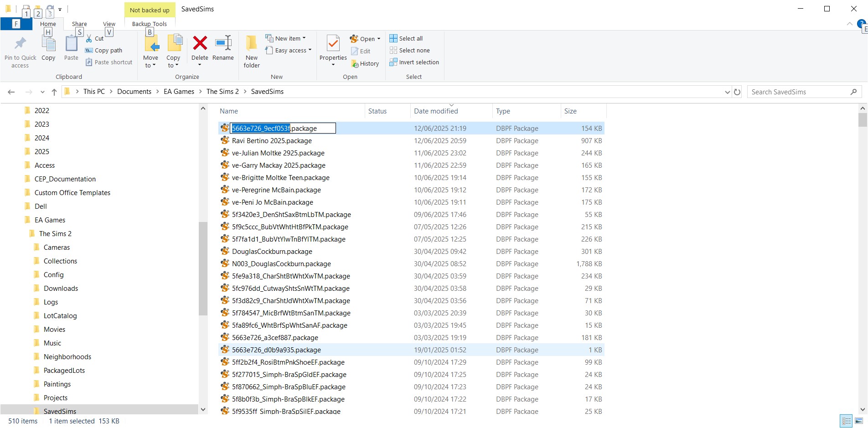Click EA Games in breadcrumb path
This screenshot has width=868, height=428.
point(179,92)
